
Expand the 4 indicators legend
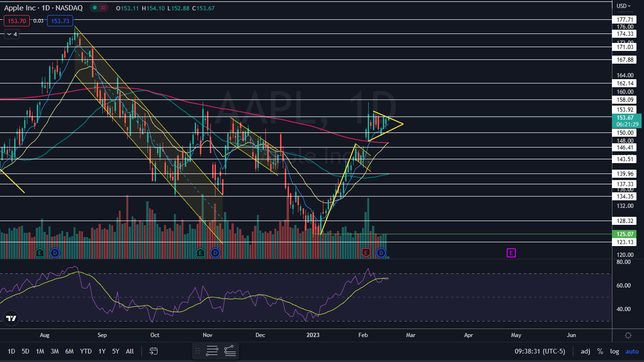pyautogui.click(x=11, y=34)
